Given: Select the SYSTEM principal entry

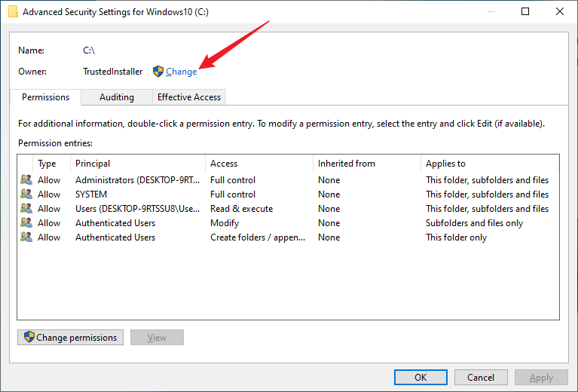Looking at the screenshot, I should (x=91, y=194).
